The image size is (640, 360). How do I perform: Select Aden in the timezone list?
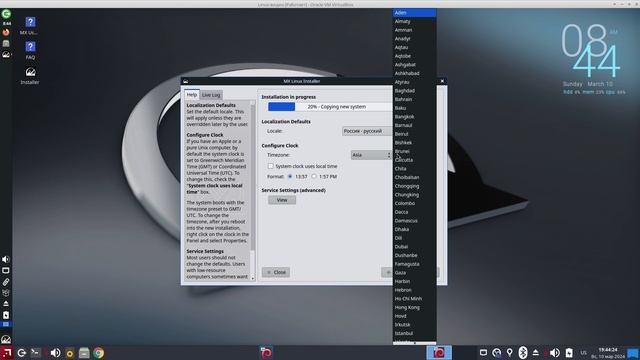414,13
